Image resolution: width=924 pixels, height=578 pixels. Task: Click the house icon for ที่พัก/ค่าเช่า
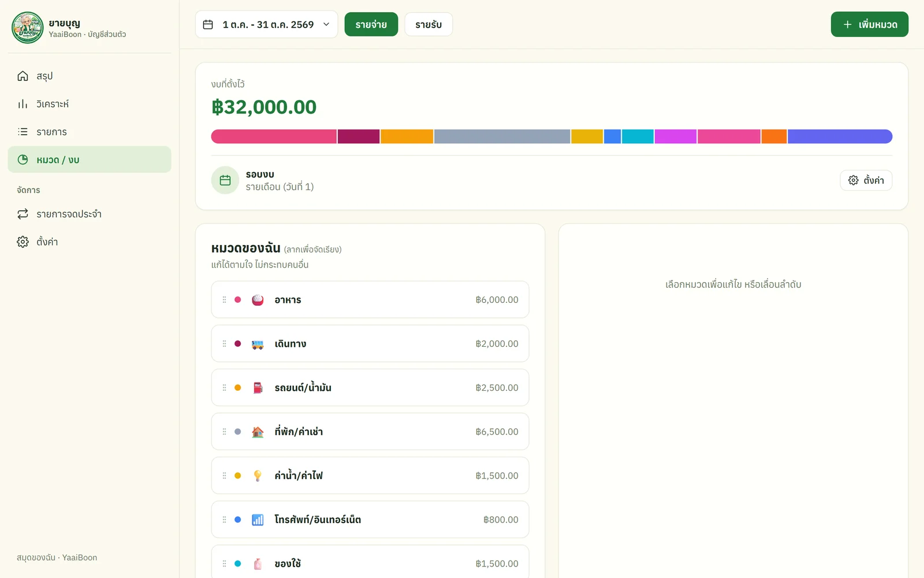click(x=258, y=432)
